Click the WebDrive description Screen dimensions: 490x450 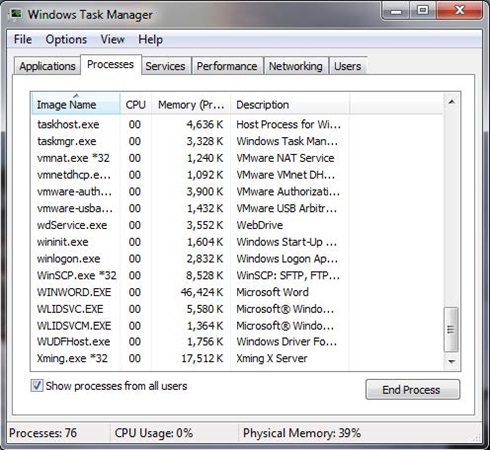coord(260,225)
